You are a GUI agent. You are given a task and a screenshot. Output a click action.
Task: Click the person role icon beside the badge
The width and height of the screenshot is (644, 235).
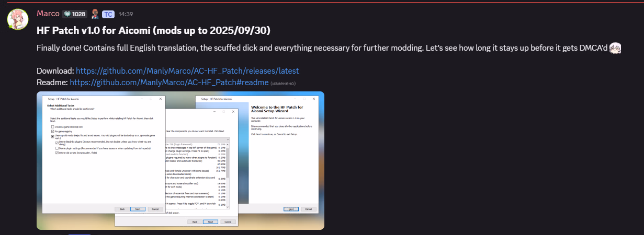click(x=94, y=14)
